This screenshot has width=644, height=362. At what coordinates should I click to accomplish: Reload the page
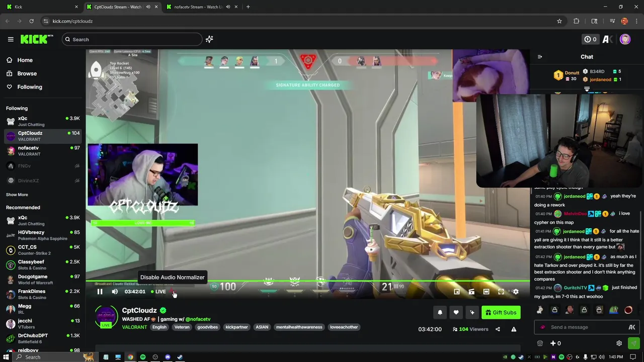click(31, 21)
